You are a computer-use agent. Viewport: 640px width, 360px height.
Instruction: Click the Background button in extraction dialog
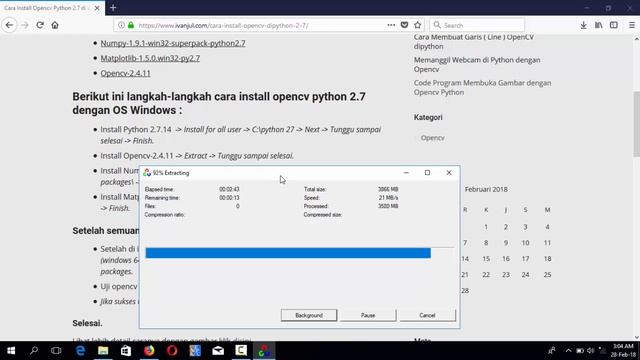tap(309, 315)
